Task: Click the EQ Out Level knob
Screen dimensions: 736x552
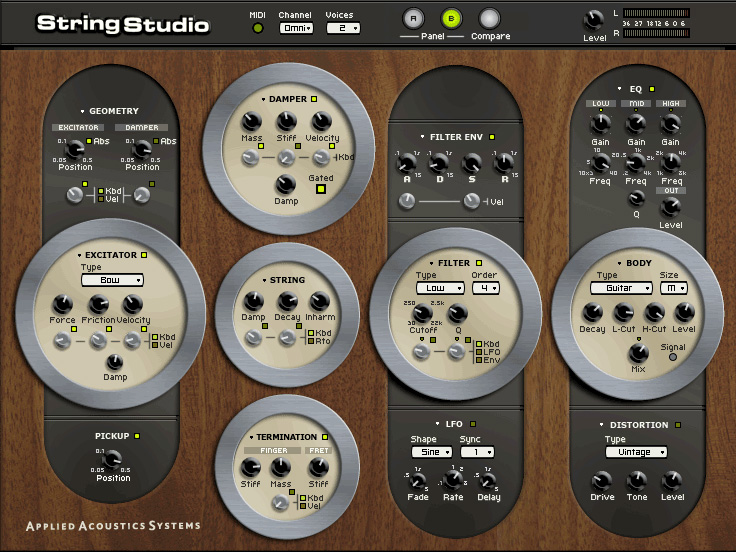Action: coord(671,207)
